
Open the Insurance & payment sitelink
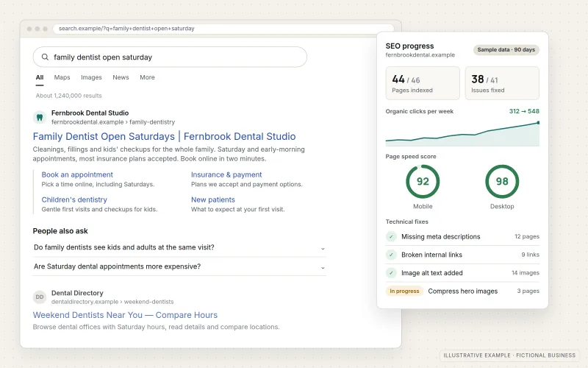pos(226,174)
